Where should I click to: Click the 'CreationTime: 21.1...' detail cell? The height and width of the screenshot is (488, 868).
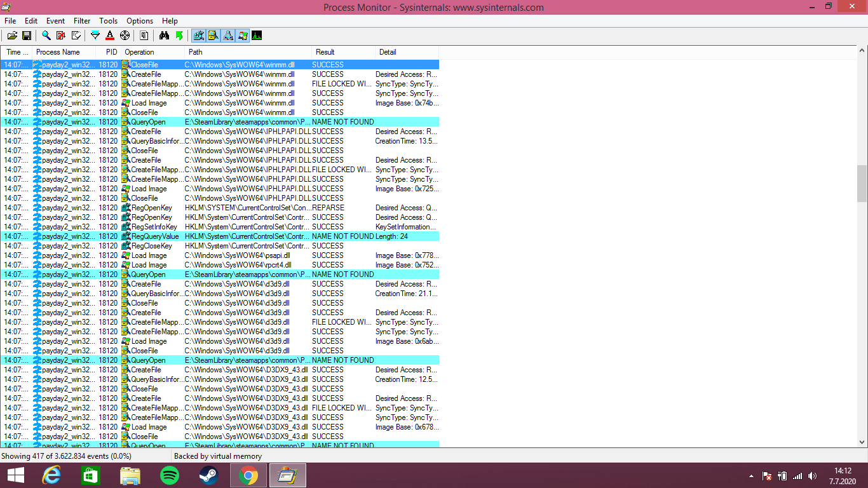(407, 294)
